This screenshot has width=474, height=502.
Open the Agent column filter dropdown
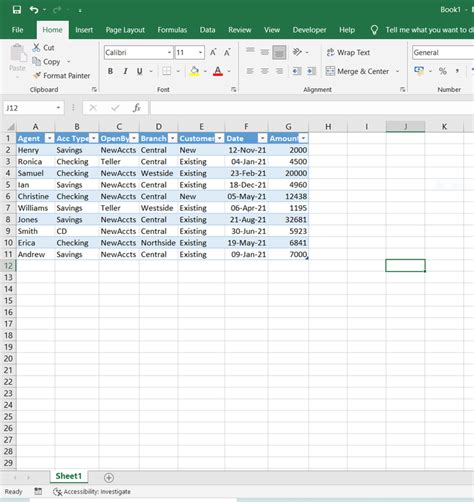pos(49,138)
